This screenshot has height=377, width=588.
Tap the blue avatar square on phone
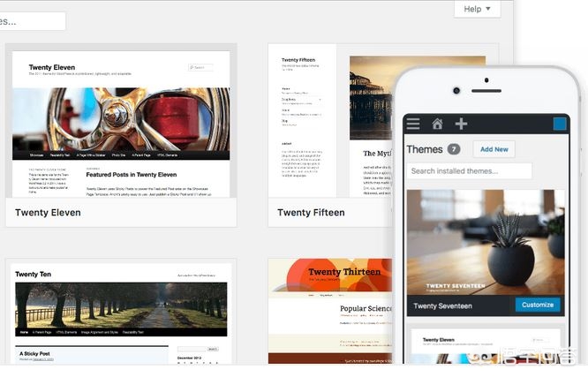coord(560,124)
